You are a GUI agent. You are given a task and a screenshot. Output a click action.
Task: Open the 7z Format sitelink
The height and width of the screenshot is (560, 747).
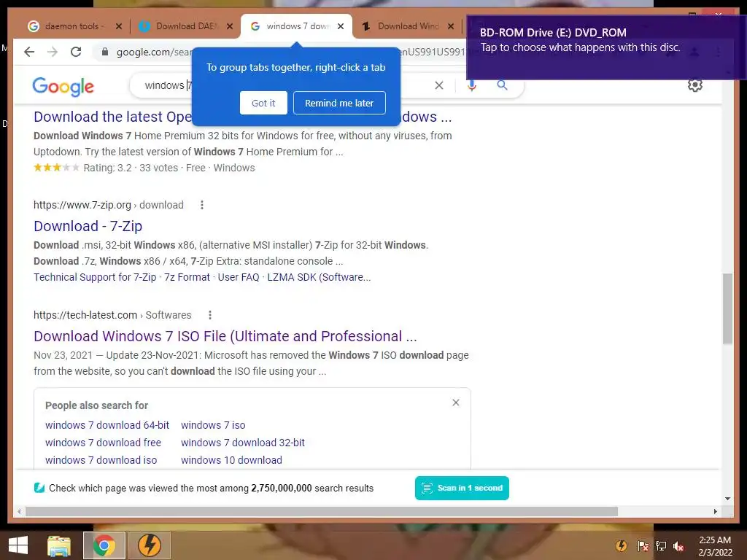coord(187,277)
